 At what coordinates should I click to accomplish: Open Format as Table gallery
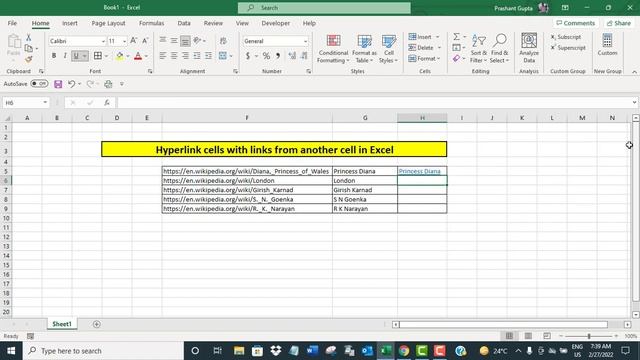364,49
